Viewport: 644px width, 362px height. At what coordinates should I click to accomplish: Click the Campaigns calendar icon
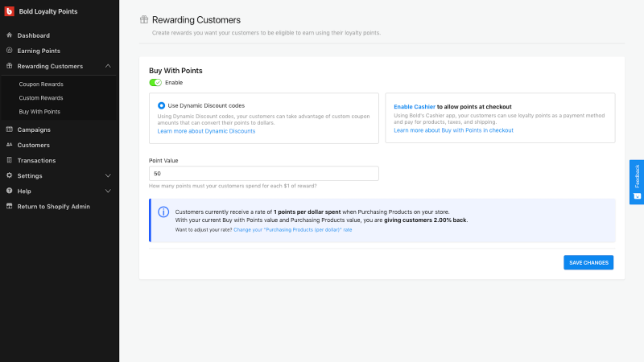pyautogui.click(x=10, y=130)
